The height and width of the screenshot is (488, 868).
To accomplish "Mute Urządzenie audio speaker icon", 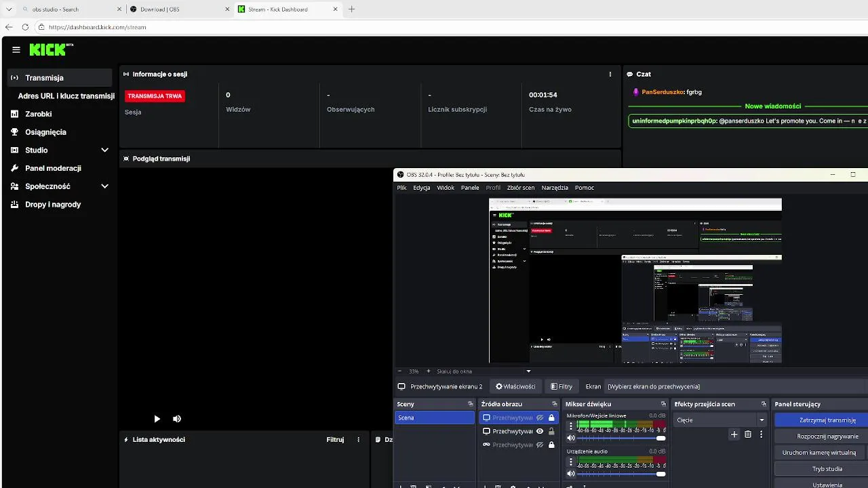I will tap(571, 474).
